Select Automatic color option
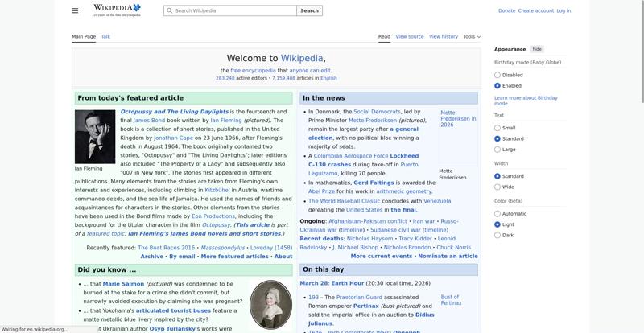This screenshot has width=644, height=333. pyautogui.click(x=497, y=213)
